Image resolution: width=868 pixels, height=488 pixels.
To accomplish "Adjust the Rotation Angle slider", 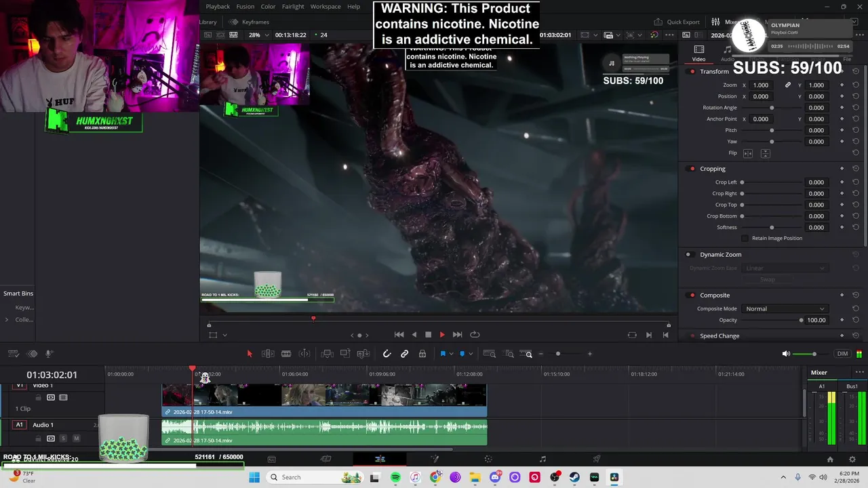I will click(x=772, y=108).
